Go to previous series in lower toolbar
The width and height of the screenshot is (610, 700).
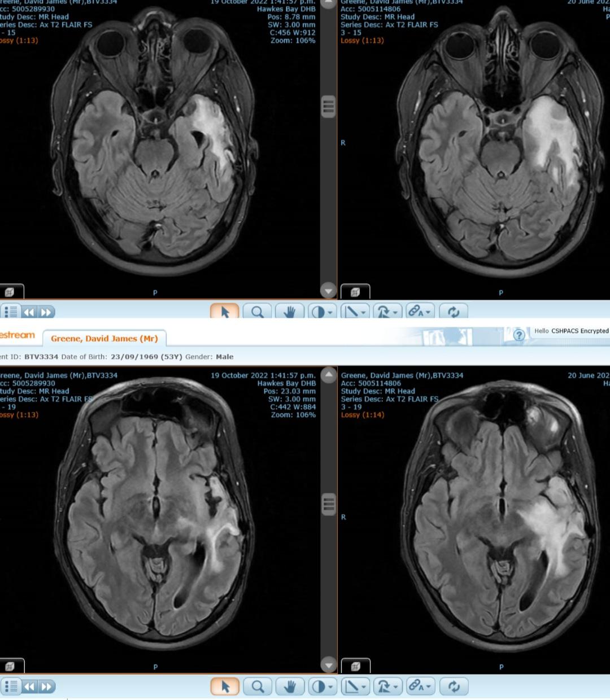[x=29, y=686]
